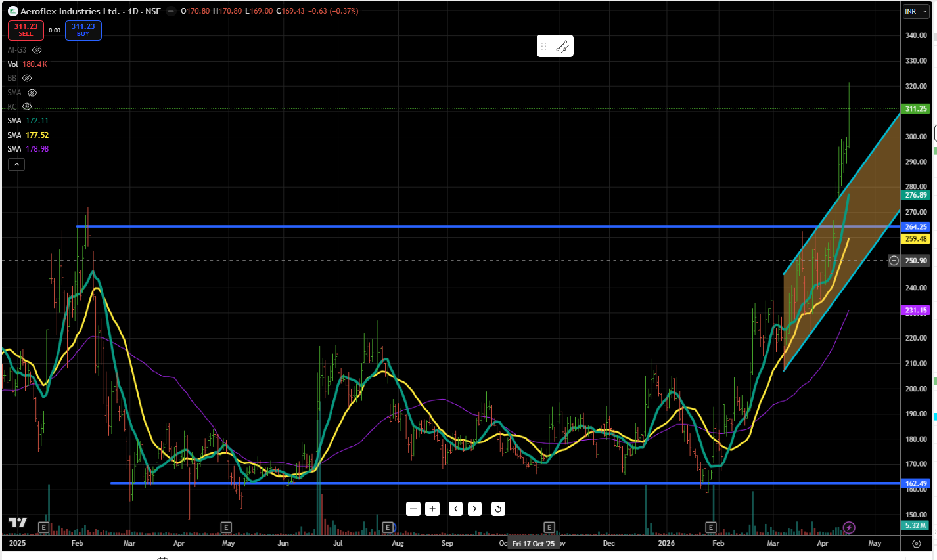Select the yellow SMA 177.52 legend entry

pyautogui.click(x=28, y=135)
